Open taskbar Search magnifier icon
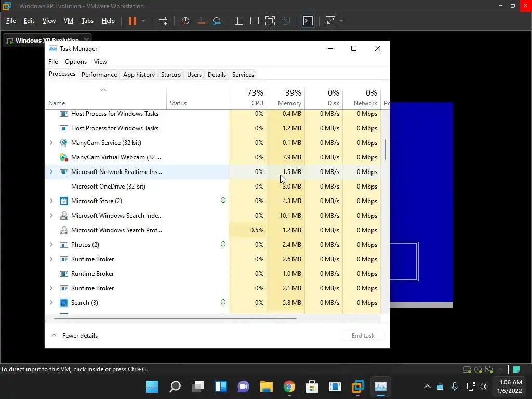The image size is (532, 399). point(175,387)
